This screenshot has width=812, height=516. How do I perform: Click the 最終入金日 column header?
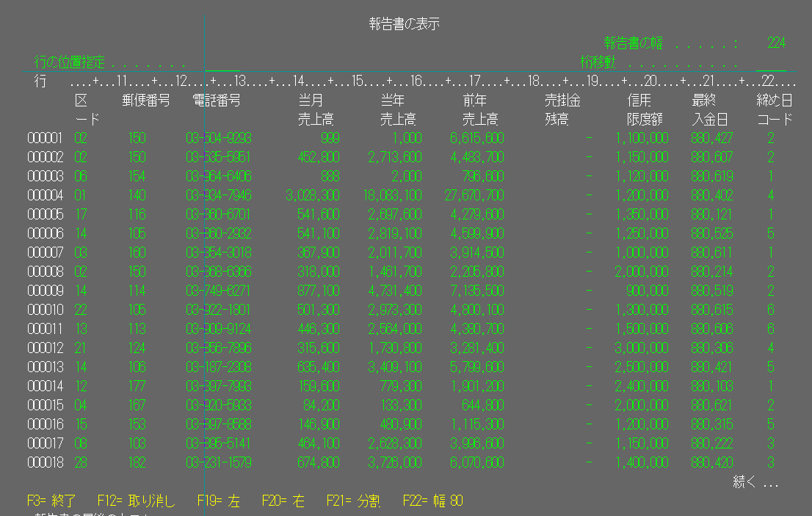point(709,109)
